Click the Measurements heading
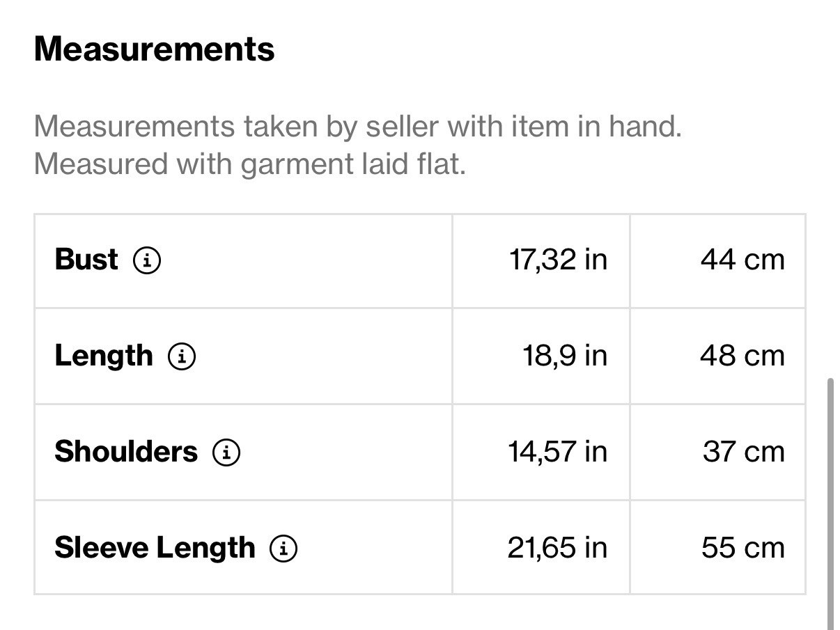 point(154,49)
